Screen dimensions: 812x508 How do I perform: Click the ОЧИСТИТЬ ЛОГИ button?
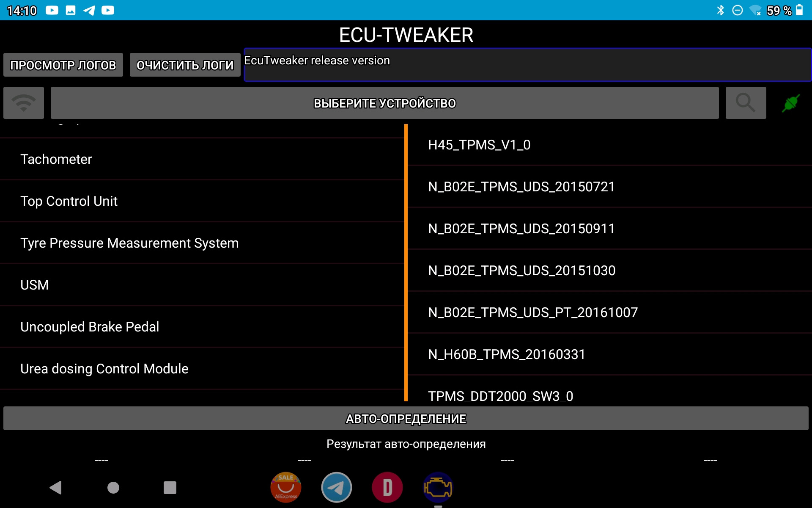[x=185, y=65]
